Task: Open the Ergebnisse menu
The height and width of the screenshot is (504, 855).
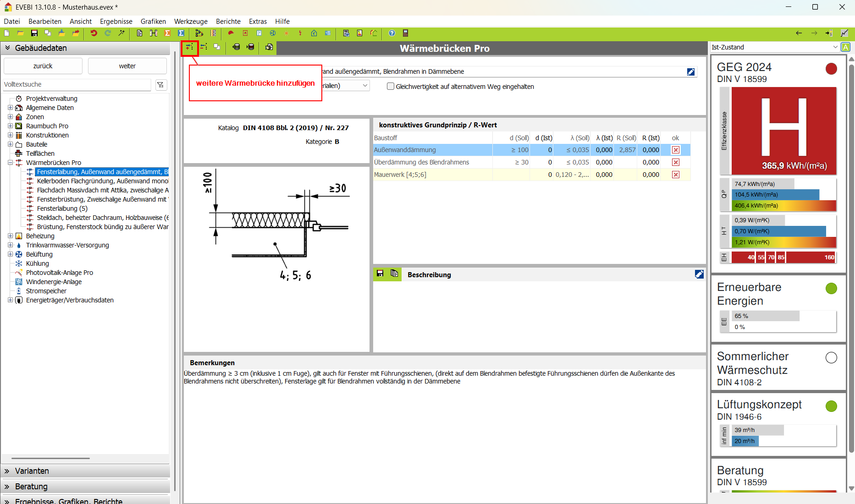Action: [x=116, y=22]
